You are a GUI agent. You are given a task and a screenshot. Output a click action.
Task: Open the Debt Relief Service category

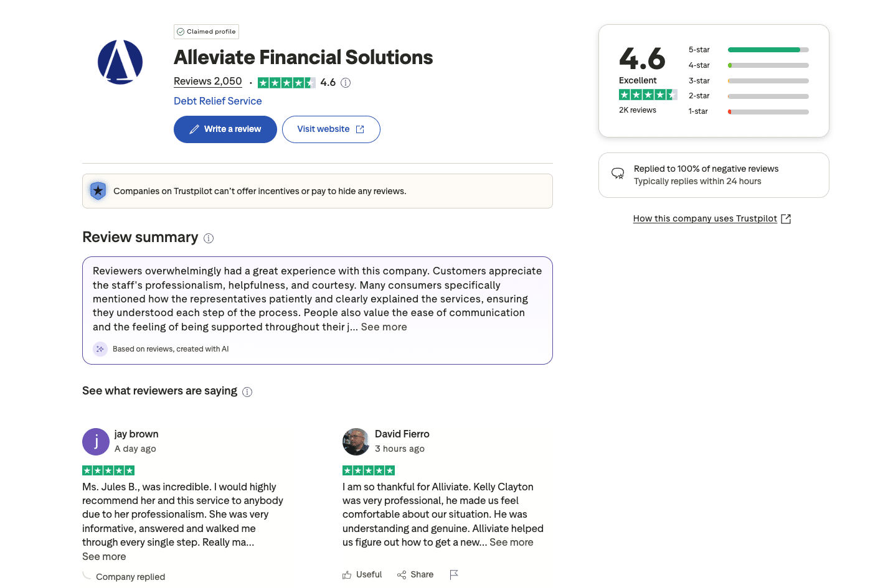point(217,101)
